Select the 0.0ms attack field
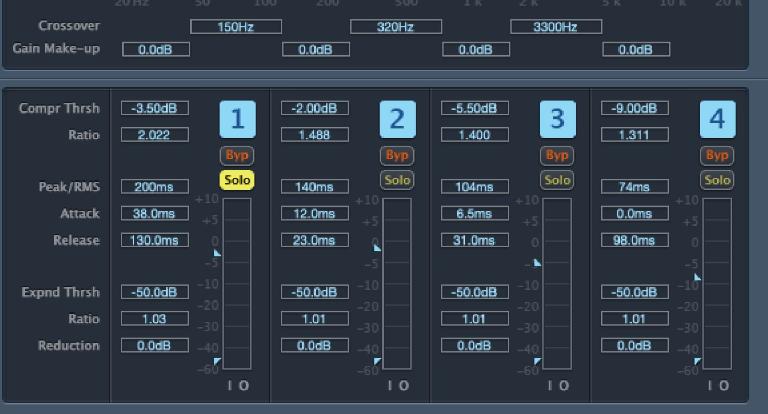This screenshot has height=414, width=768. (635, 214)
